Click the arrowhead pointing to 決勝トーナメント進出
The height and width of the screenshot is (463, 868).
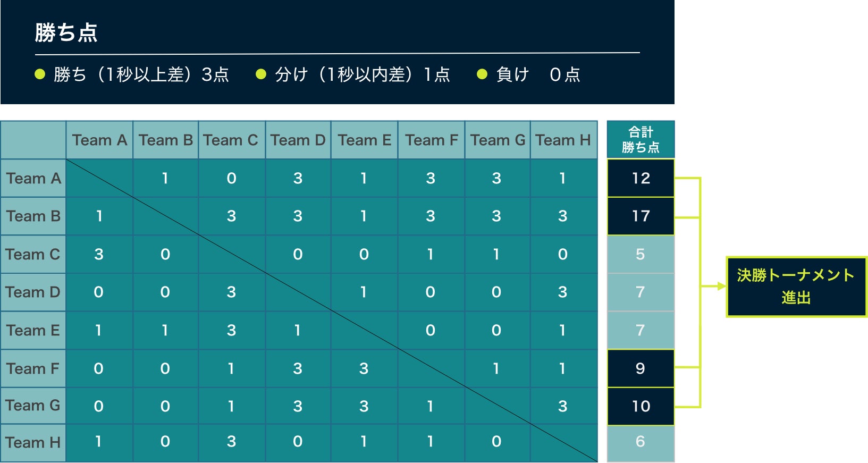[721, 287]
